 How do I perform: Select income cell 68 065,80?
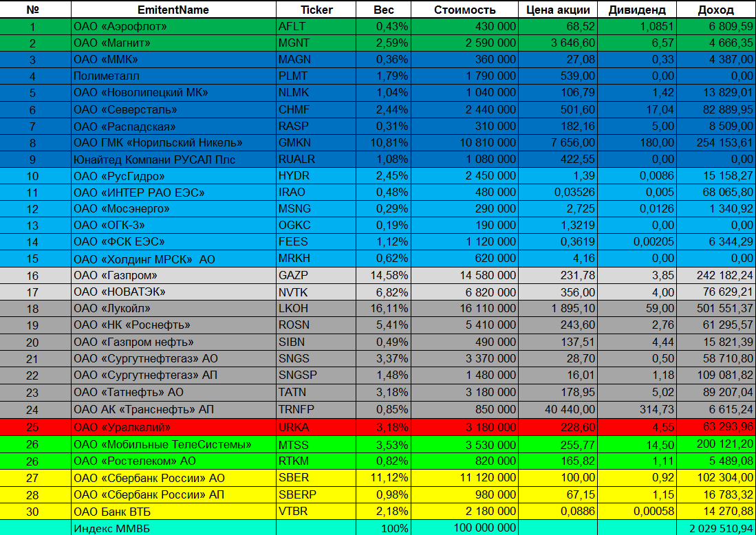(x=716, y=193)
